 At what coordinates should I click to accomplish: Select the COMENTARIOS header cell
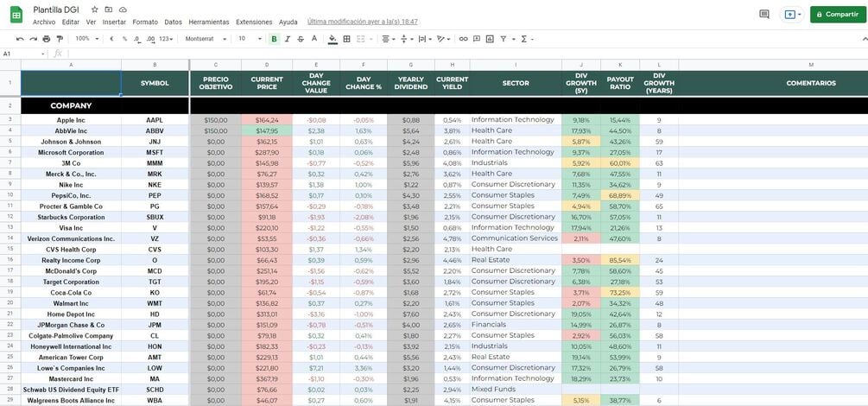click(811, 84)
